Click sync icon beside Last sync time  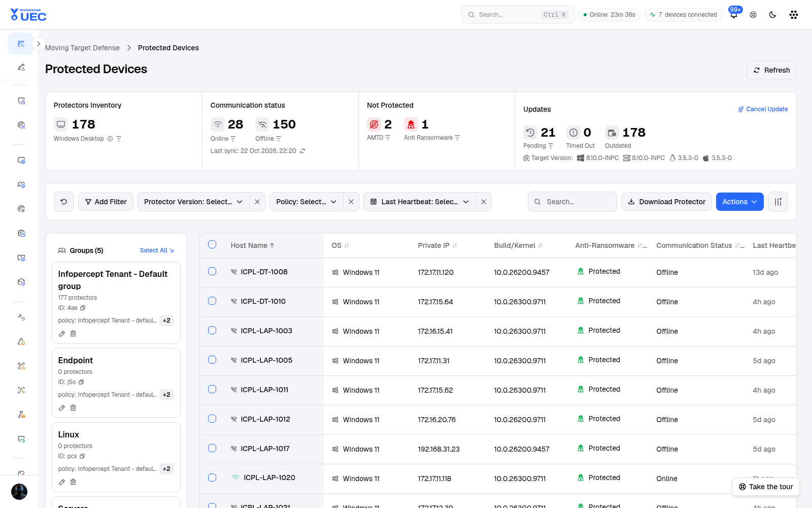[x=302, y=151]
